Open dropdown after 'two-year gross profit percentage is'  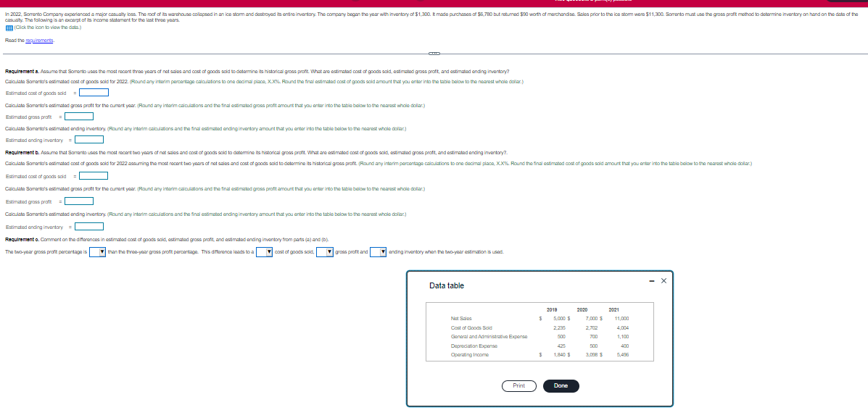click(98, 252)
